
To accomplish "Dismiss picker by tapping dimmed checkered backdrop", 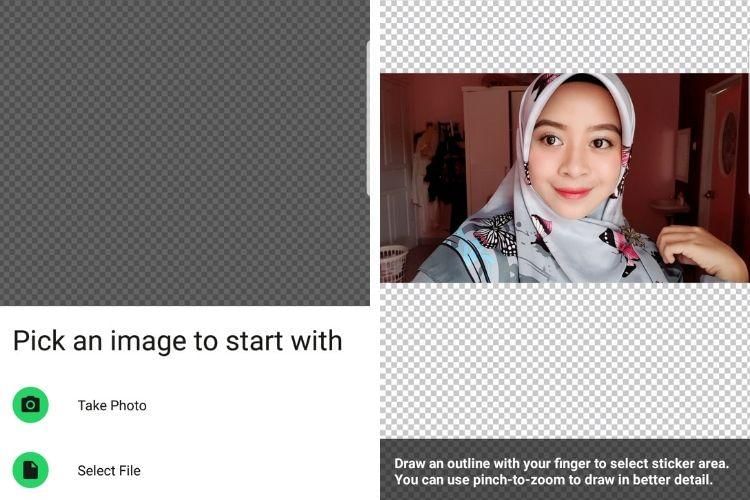I will coord(185,150).
